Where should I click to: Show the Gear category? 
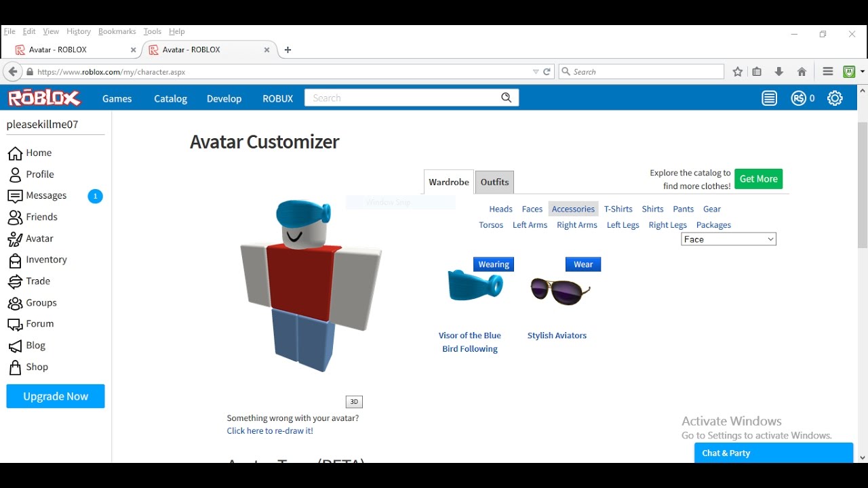[x=712, y=209]
